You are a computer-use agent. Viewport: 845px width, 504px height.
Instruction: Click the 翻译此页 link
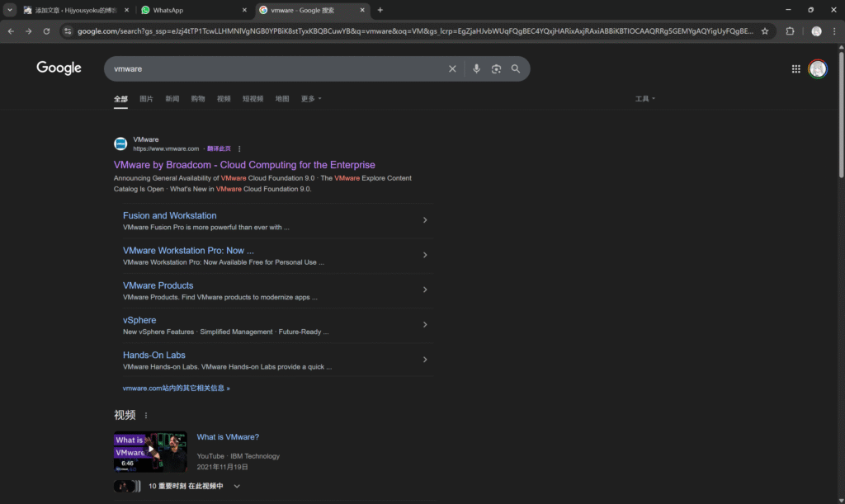tap(219, 148)
